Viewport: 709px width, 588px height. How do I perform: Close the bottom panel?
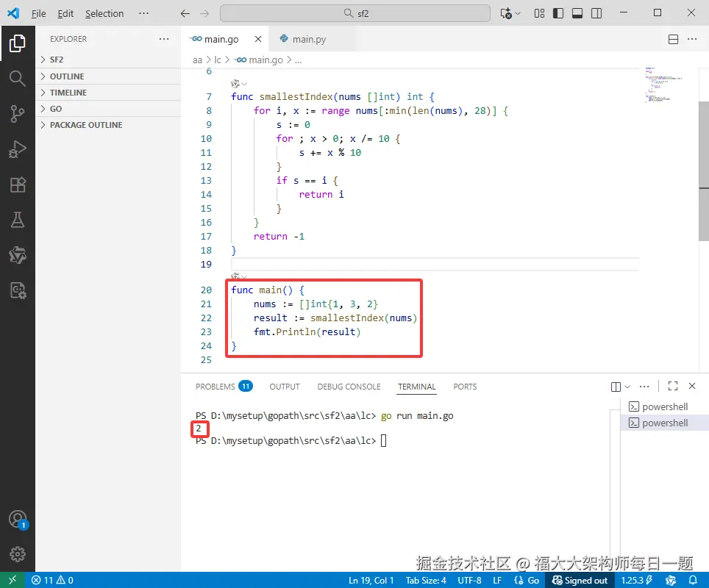(x=692, y=386)
